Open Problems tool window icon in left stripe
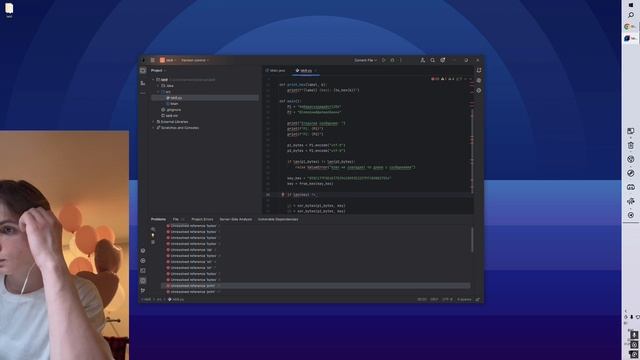The image size is (640, 360). (143, 280)
